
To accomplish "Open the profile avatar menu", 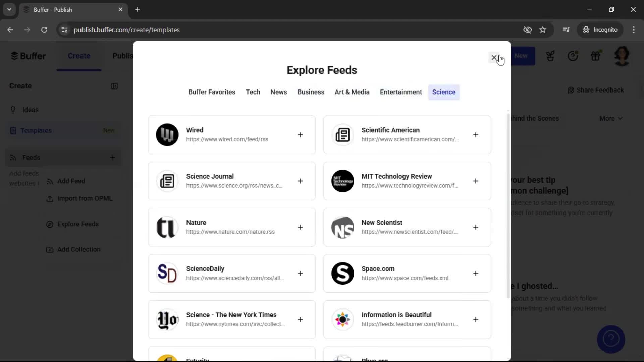I will 622,56.
